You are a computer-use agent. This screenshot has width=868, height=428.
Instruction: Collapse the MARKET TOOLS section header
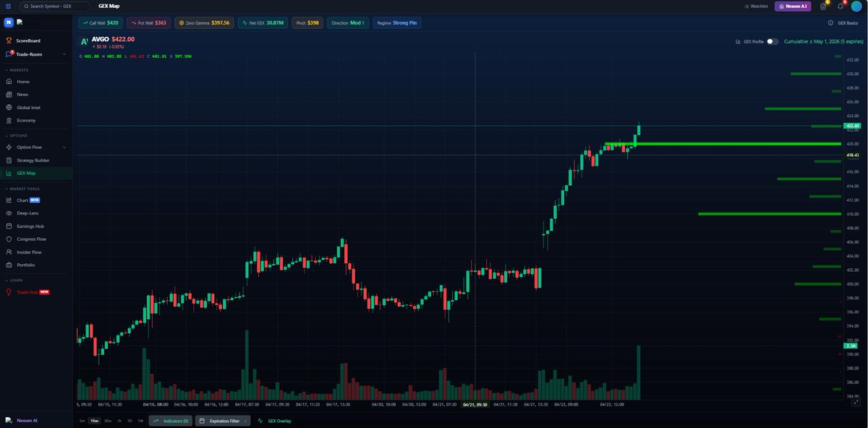pyautogui.click(x=22, y=189)
